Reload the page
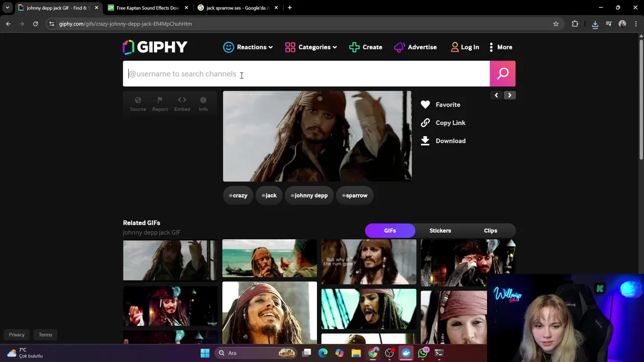This screenshot has width=644, height=362. tap(35, 24)
